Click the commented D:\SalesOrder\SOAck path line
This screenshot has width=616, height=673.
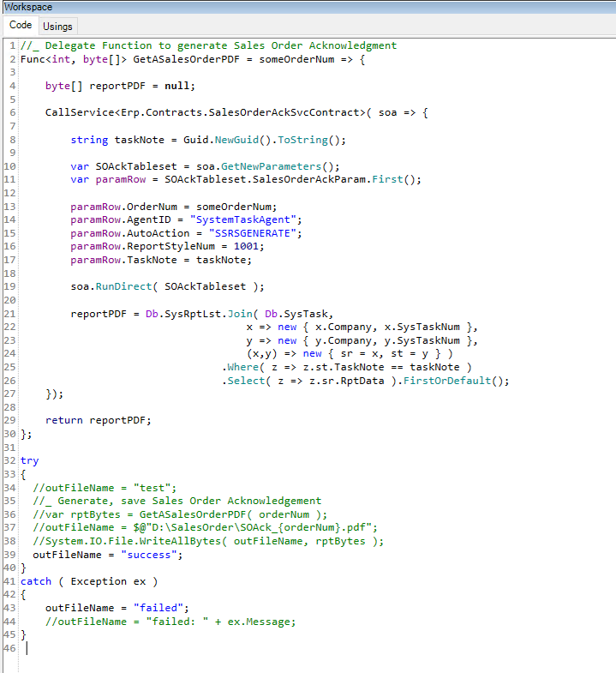[205, 527]
